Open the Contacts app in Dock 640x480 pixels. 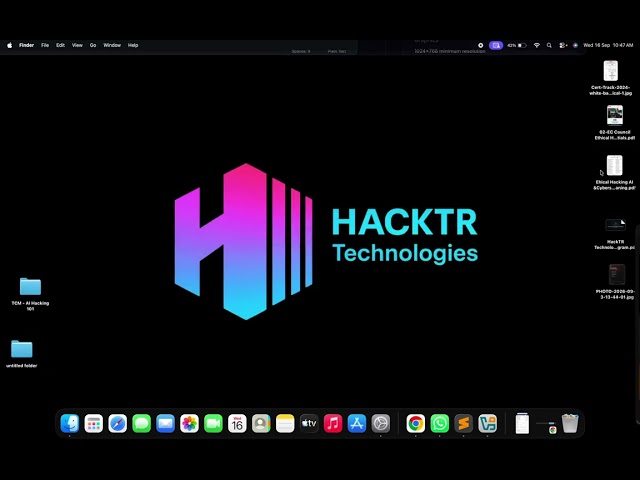coord(261,423)
